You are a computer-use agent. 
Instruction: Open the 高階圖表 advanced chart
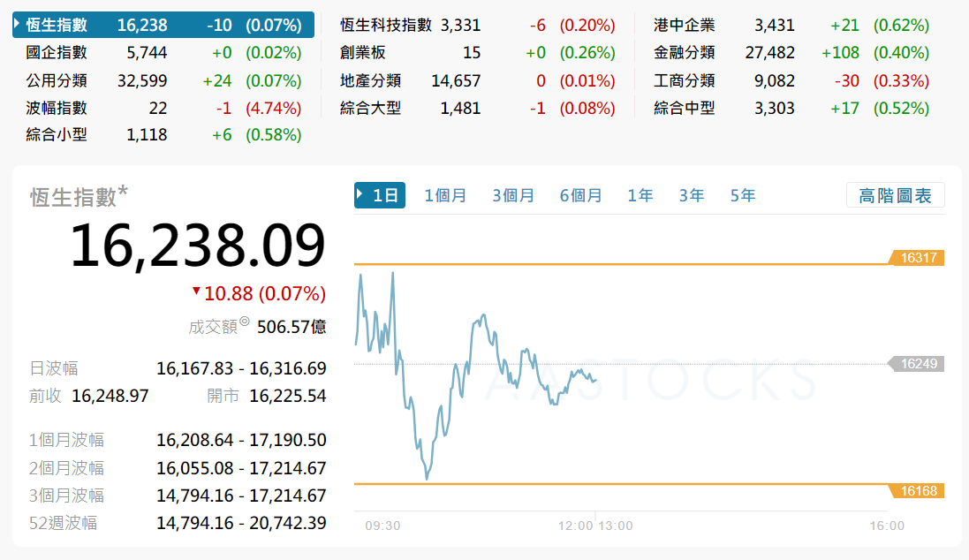point(895,195)
